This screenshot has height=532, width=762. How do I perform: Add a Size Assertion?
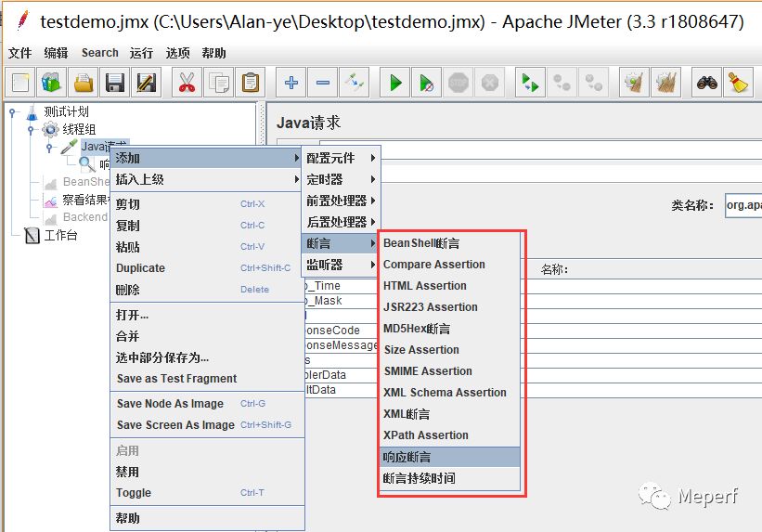click(450, 350)
